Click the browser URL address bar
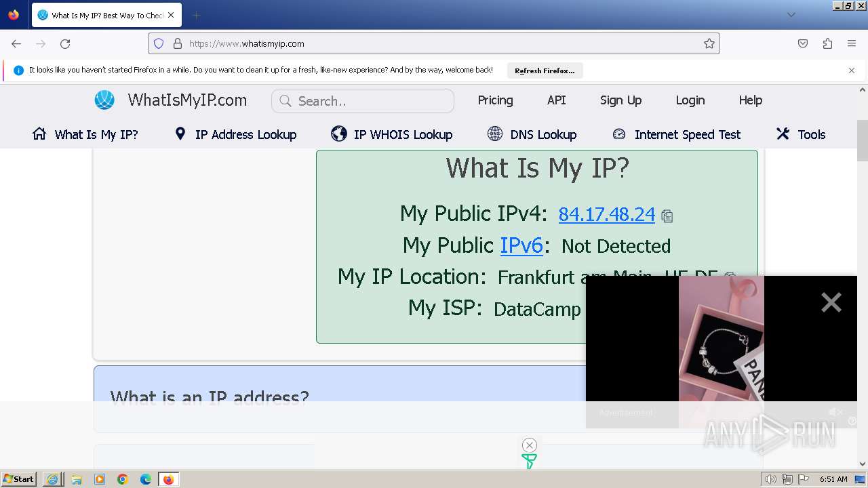Image resolution: width=868 pixels, height=488 pixels. tap(434, 43)
